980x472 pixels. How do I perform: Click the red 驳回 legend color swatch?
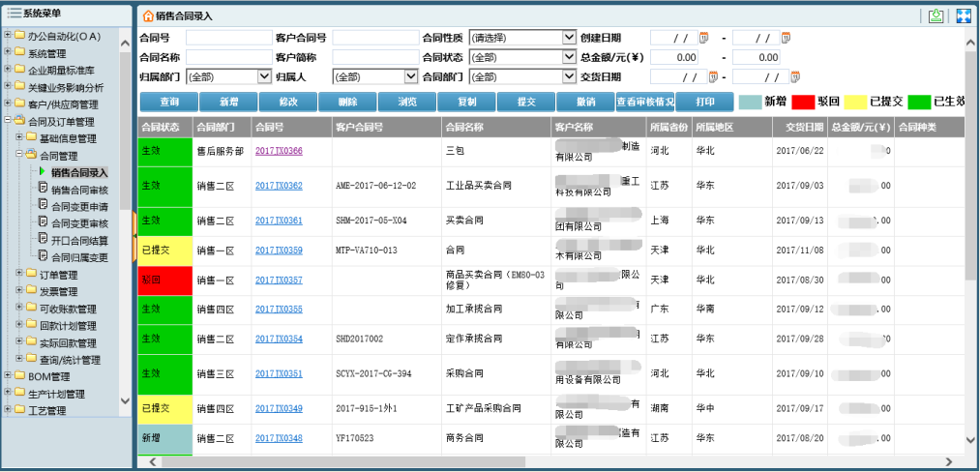[802, 102]
